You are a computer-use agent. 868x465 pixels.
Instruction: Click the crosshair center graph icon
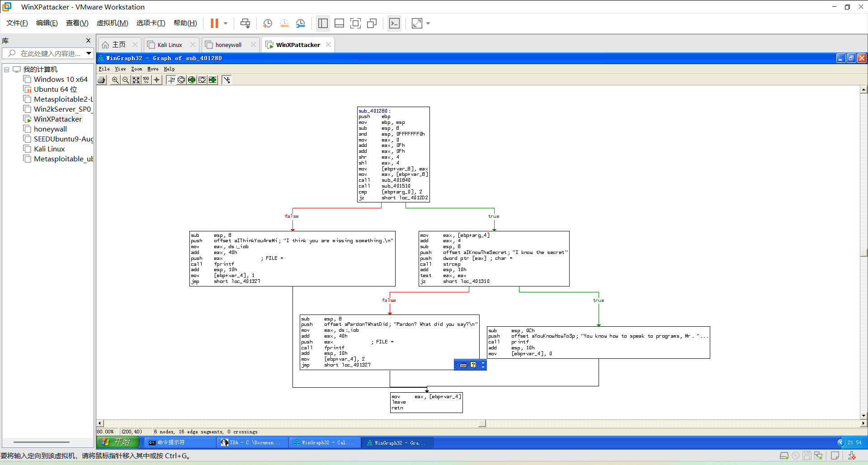(157, 80)
